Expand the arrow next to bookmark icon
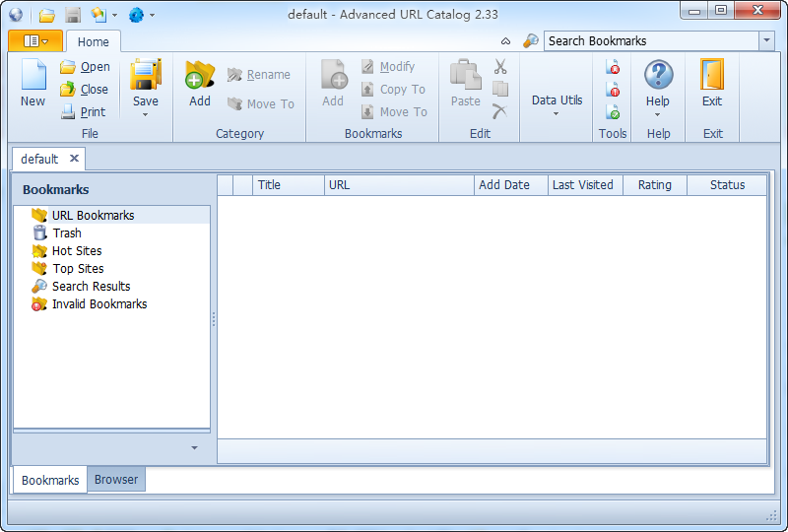 coord(115,15)
